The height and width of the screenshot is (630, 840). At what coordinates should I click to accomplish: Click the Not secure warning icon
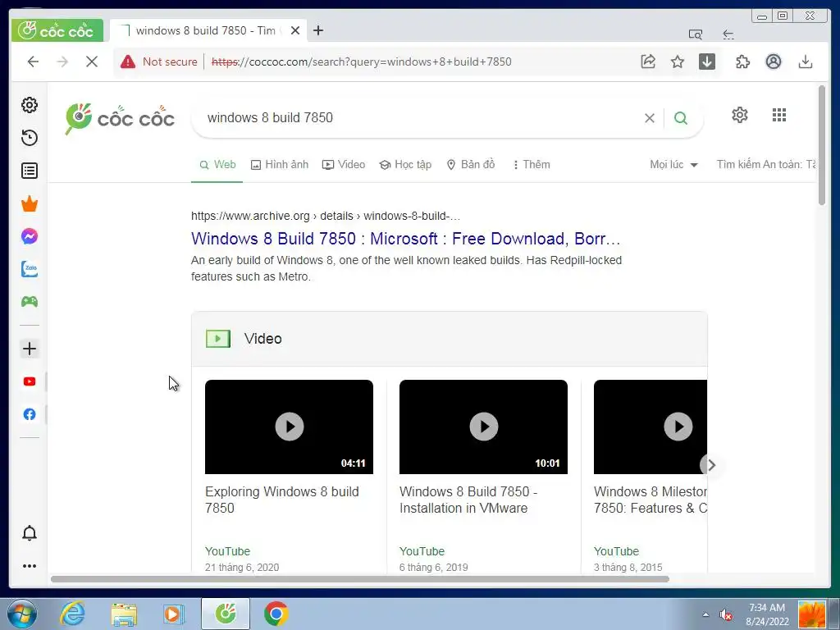point(128,62)
